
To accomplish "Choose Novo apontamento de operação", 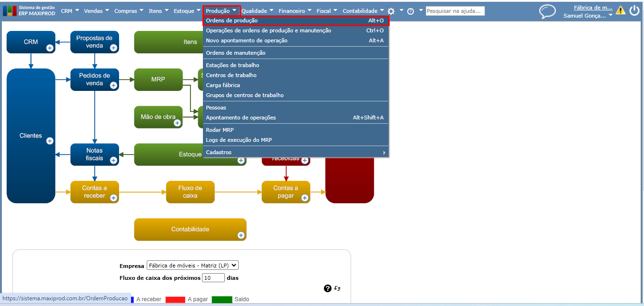I will click(296, 40).
